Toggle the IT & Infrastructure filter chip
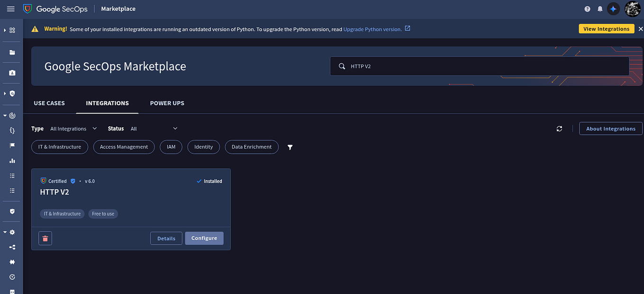Viewport: 644px width, 294px height. 59,147
